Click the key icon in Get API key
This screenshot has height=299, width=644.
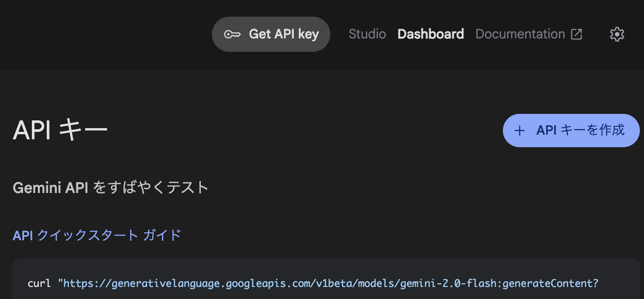tap(232, 34)
